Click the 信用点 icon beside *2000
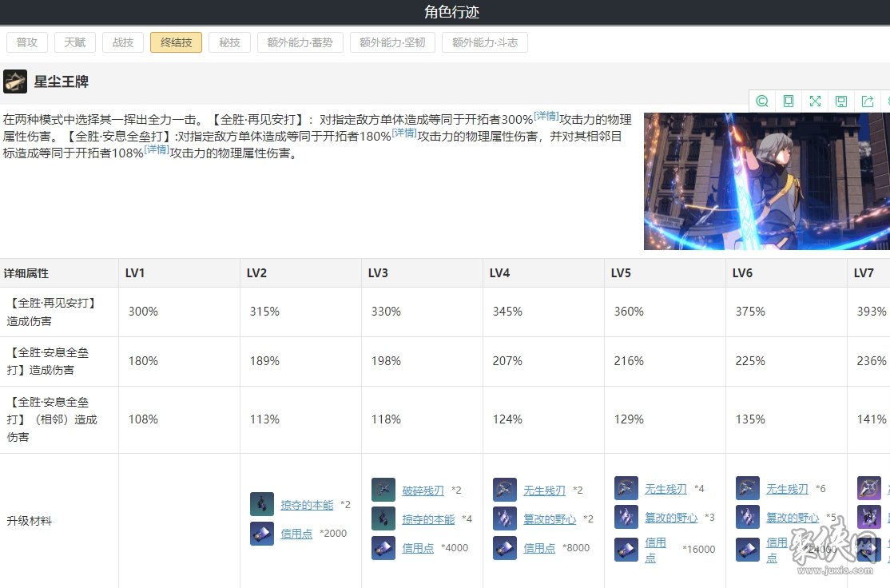The height and width of the screenshot is (588, 890). [x=262, y=534]
